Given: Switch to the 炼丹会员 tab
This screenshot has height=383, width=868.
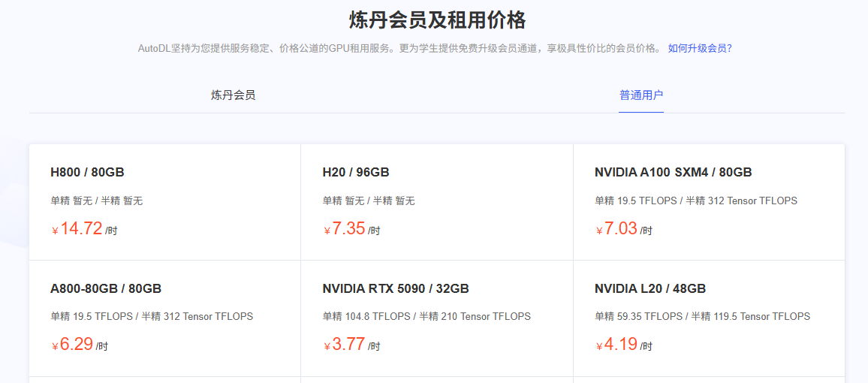Looking at the screenshot, I should tap(233, 95).
